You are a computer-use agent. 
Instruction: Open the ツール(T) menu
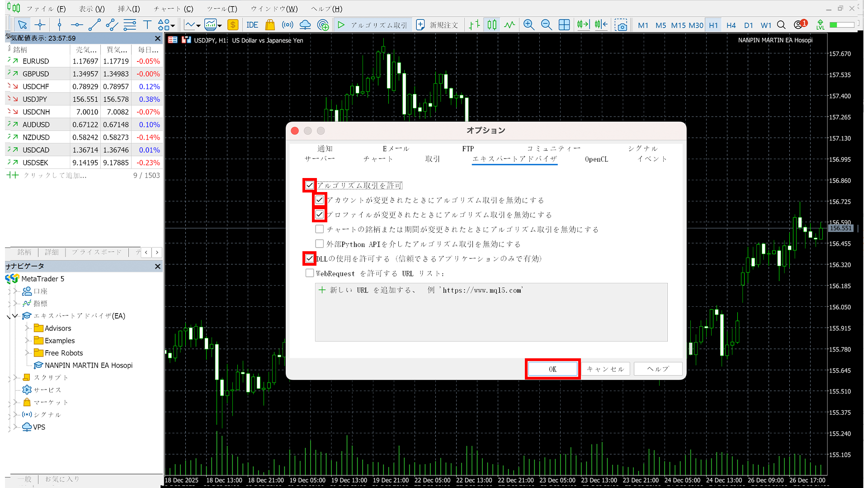coord(222,9)
